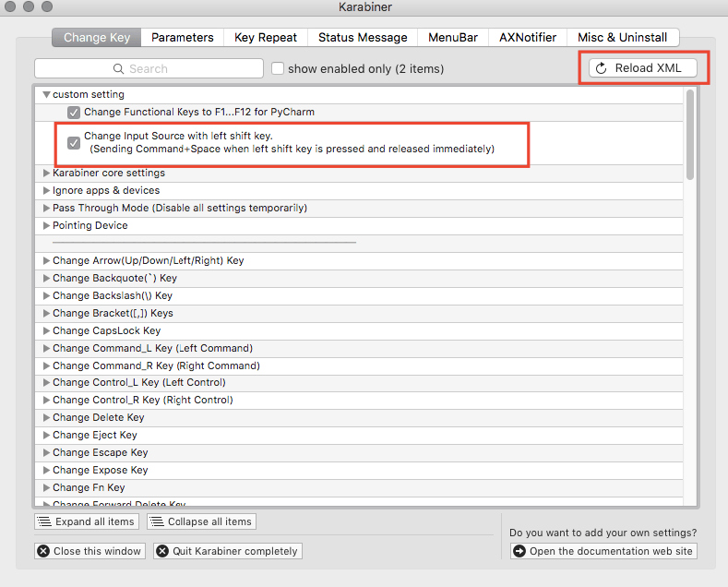
Task: Click the magnifier icon in search field
Action: 118,69
